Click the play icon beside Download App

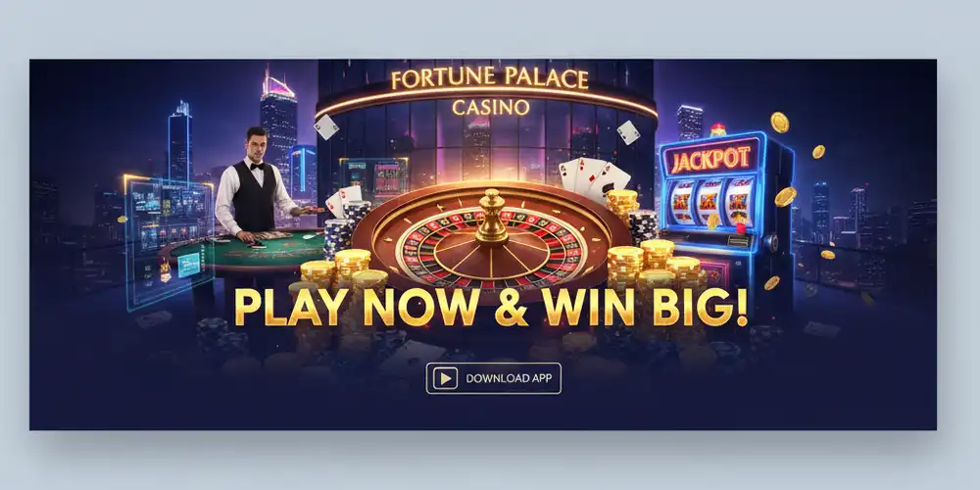[x=445, y=378]
